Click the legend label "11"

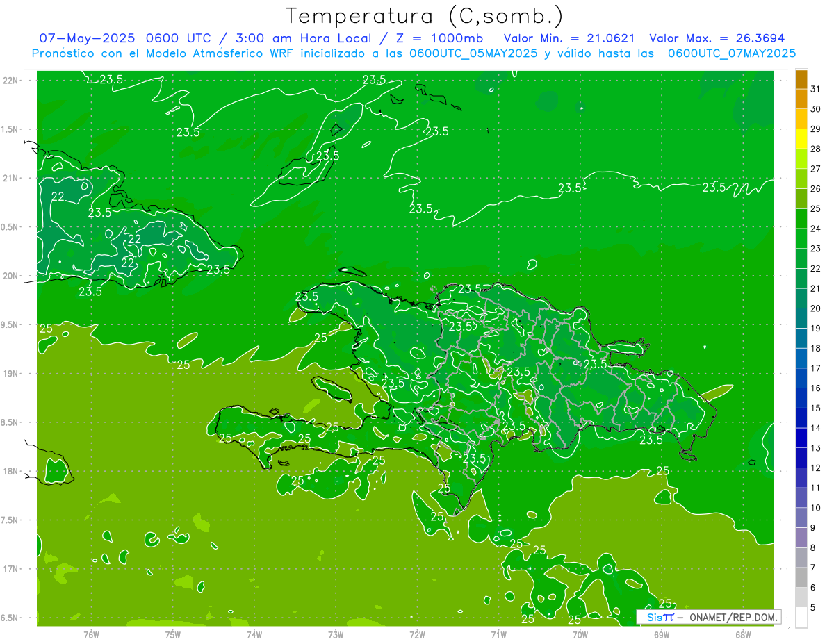815,488
